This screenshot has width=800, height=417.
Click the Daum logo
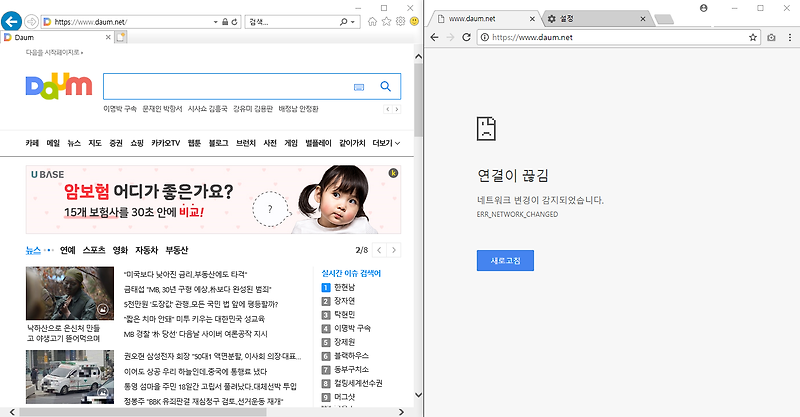pos(59,86)
